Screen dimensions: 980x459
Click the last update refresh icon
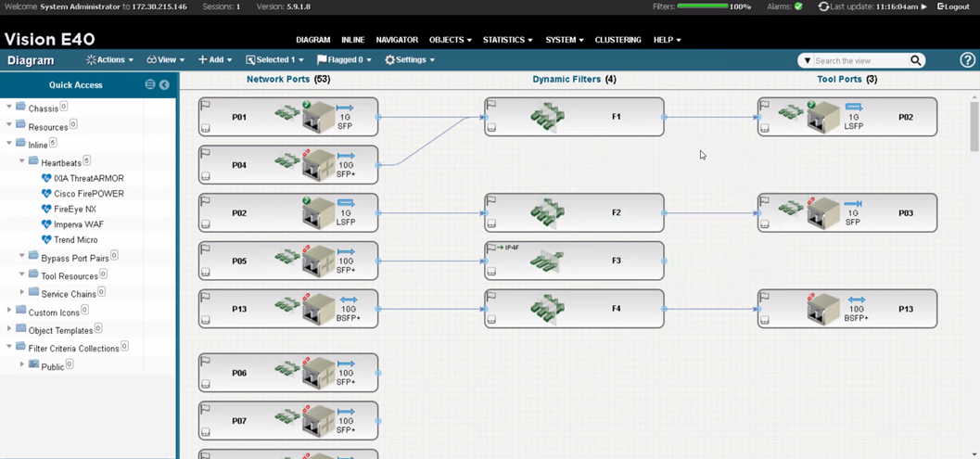tap(822, 6)
